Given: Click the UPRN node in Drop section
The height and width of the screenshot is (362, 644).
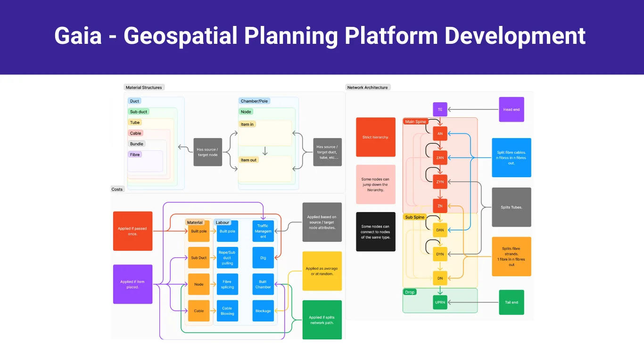Looking at the screenshot, I should click(x=440, y=302).
